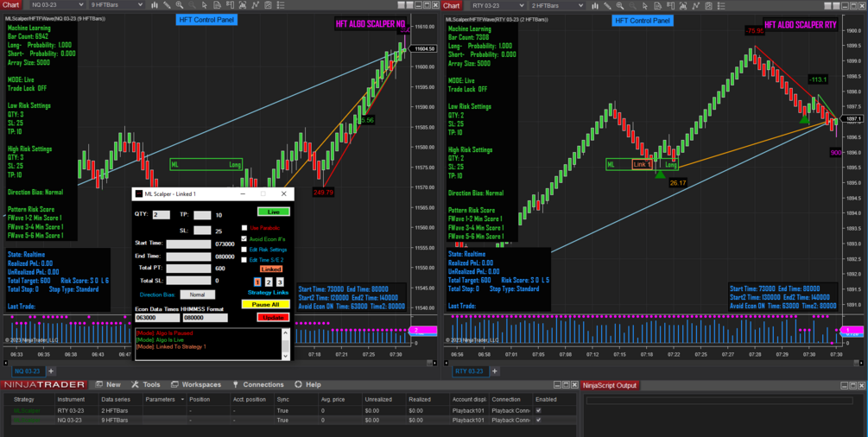
Task: Open the Tools menu
Action: click(x=146, y=384)
